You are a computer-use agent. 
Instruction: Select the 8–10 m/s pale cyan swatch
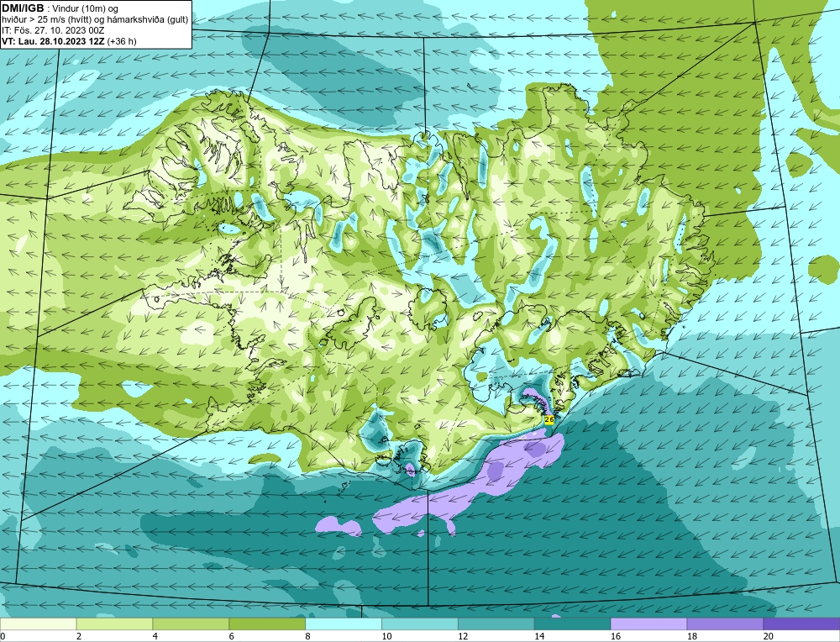(x=344, y=624)
